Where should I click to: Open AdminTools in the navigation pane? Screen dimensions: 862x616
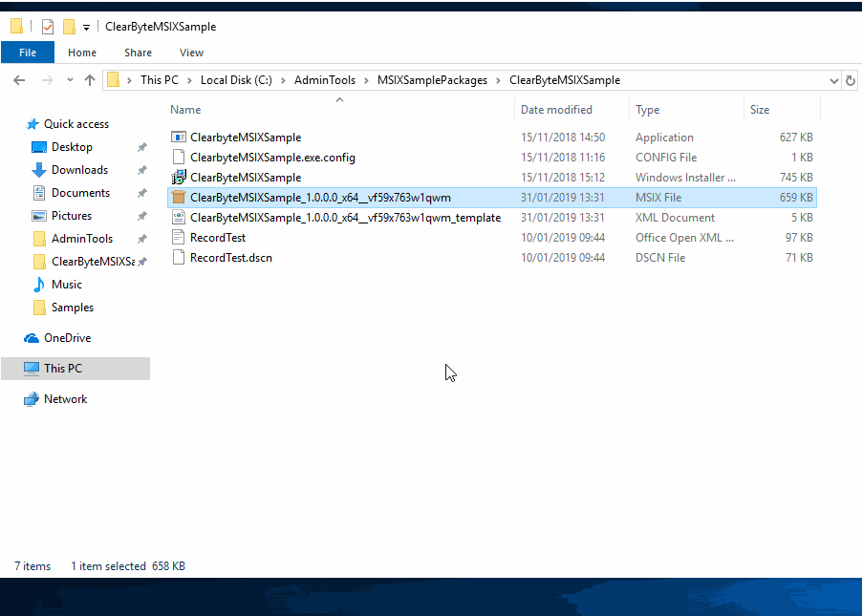[82, 239]
